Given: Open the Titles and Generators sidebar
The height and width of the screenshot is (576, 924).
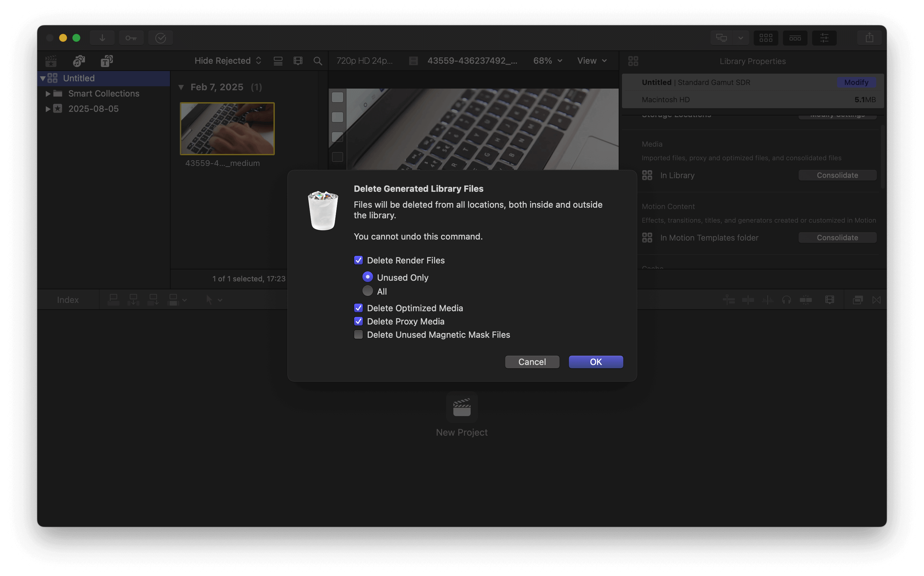Looking at the screenshot, I should (107, 61).
